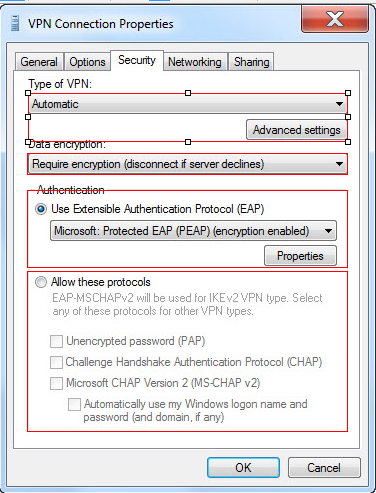Choose the Allow these protocols radio button
The height and width of the screenshot is (493, 376).
[41, 282]
